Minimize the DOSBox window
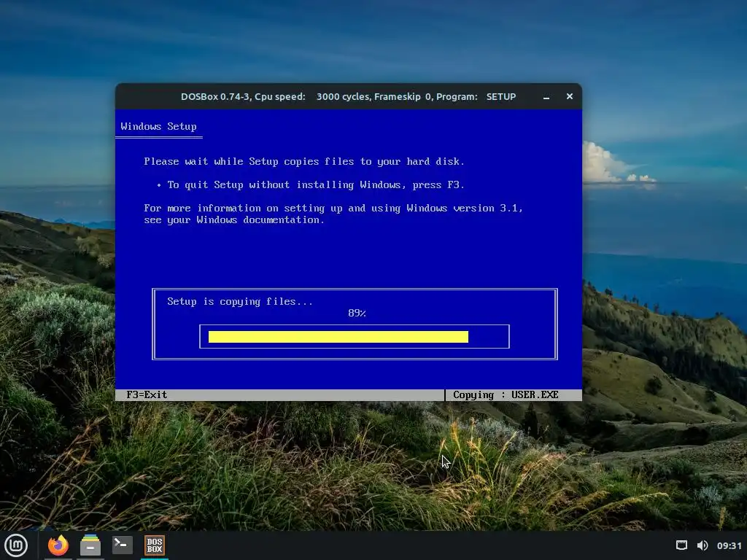Image resolution: width=747 pixels, height=560 pixels. [546, 97]
